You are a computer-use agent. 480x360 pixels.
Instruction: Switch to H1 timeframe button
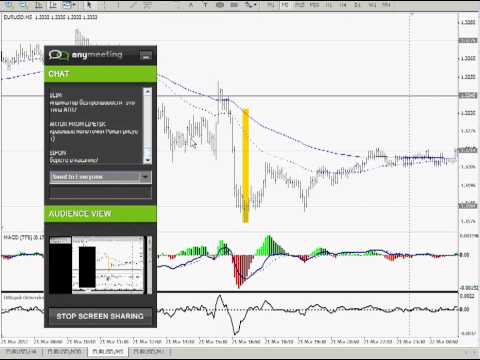pos(329,5)
